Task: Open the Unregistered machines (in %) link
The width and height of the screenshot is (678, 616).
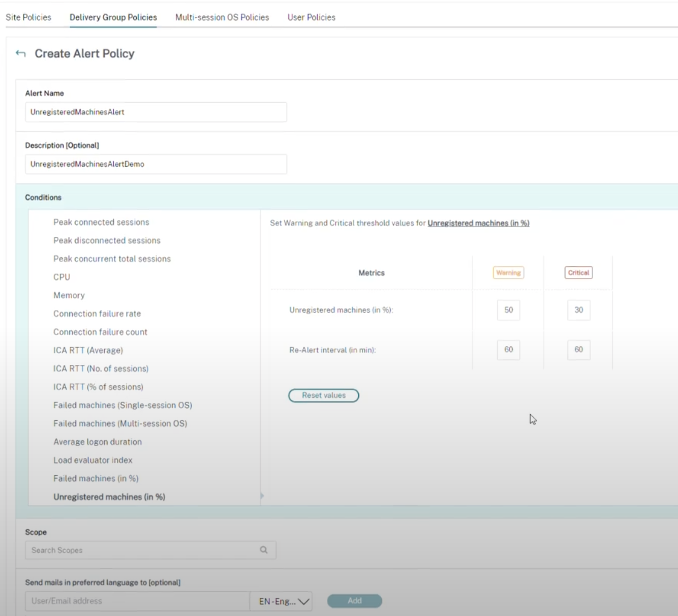Action: [478, 223]
